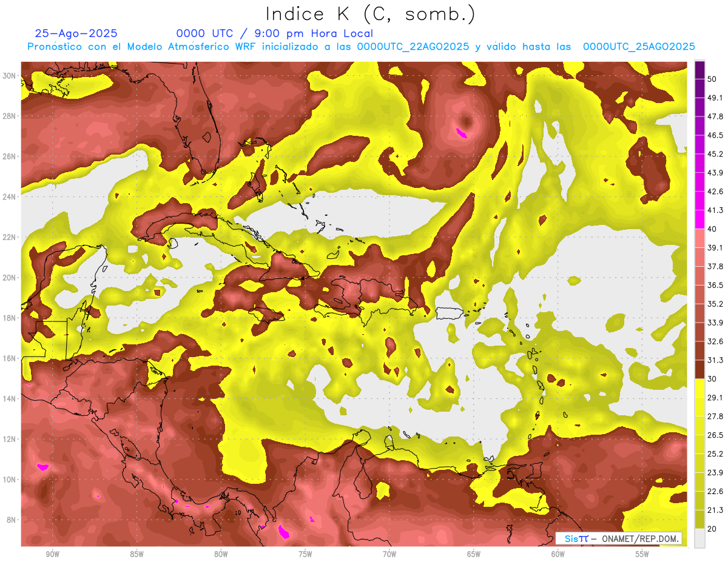Viewport: 728px width, 562px height.
Task: Select the legend value "36.5"
Action: (x=715, y=285)
